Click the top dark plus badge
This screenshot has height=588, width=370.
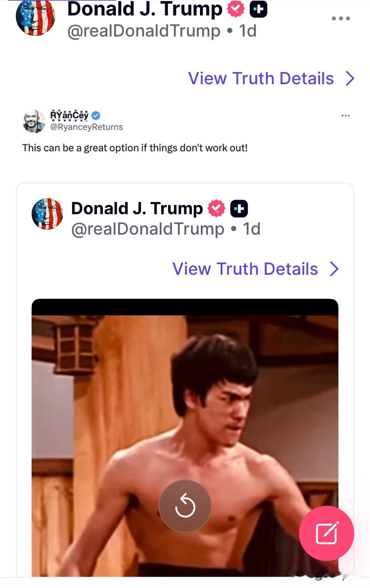[x=259, y=9]
